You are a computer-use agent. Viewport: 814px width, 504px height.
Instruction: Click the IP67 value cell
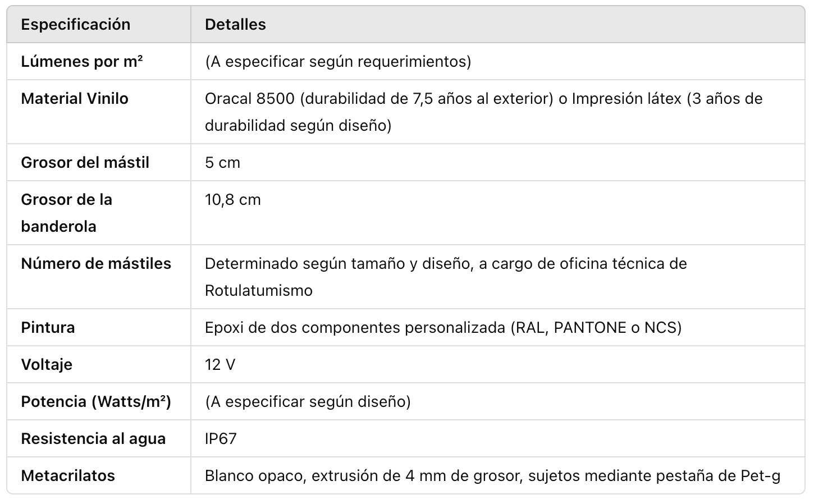(221, 439)
